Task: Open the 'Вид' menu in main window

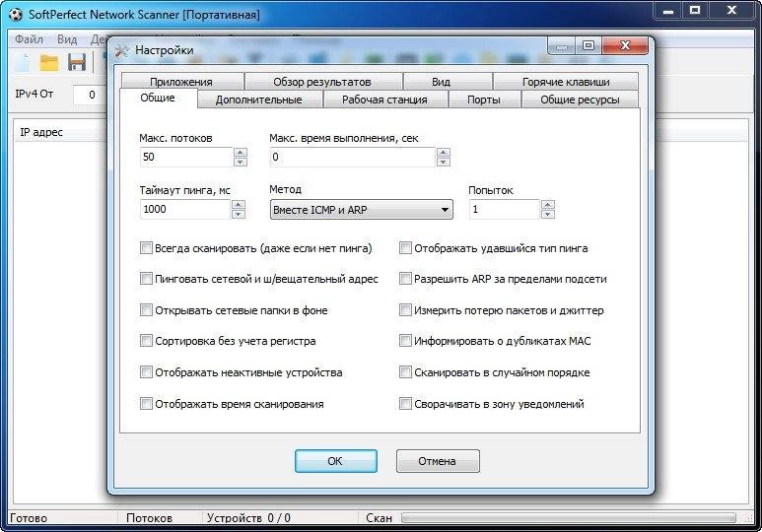Action: point(67,39)
